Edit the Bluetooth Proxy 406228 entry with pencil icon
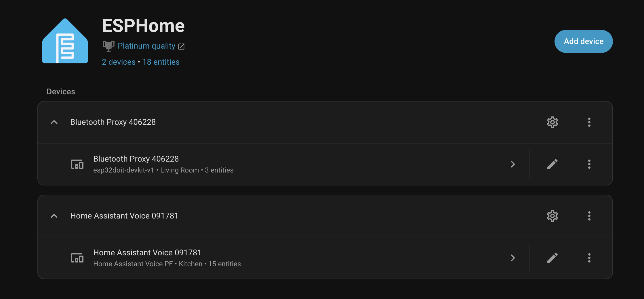Viewport: 644px width, 299px height. pos(552,164)
